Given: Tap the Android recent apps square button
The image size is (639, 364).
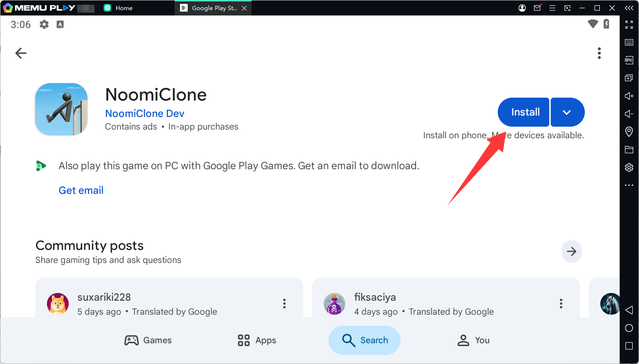Looking at the screenshot, I should [x=629, y=346].
